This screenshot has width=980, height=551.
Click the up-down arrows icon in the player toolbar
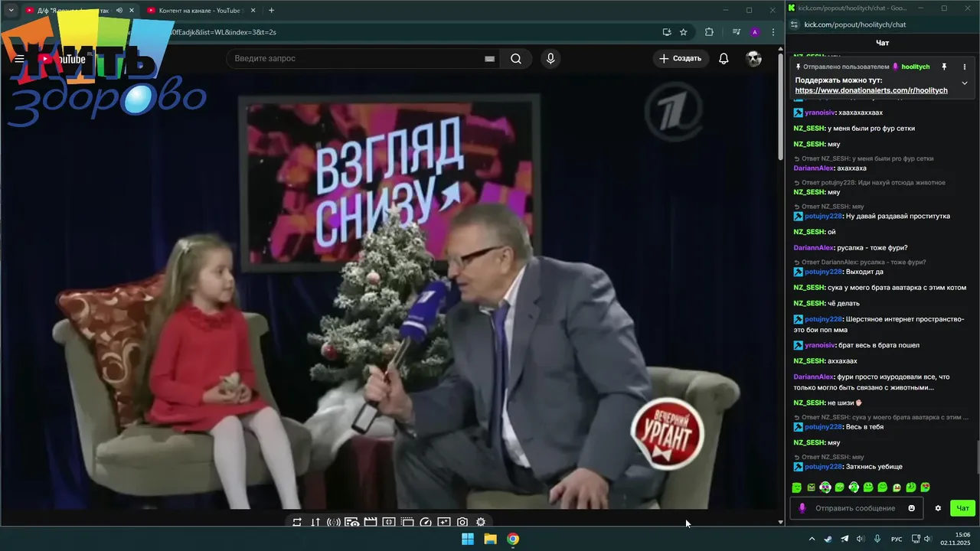coord(315,522)
